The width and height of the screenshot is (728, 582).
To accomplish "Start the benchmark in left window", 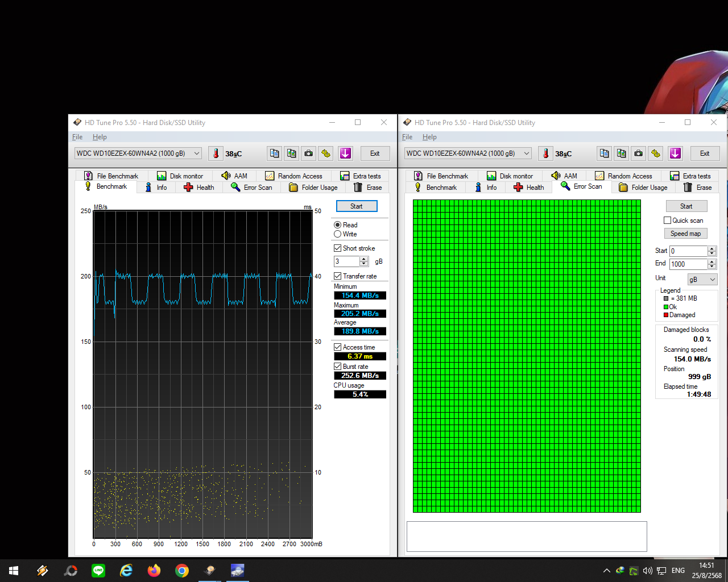I will (x=357, y=206).
